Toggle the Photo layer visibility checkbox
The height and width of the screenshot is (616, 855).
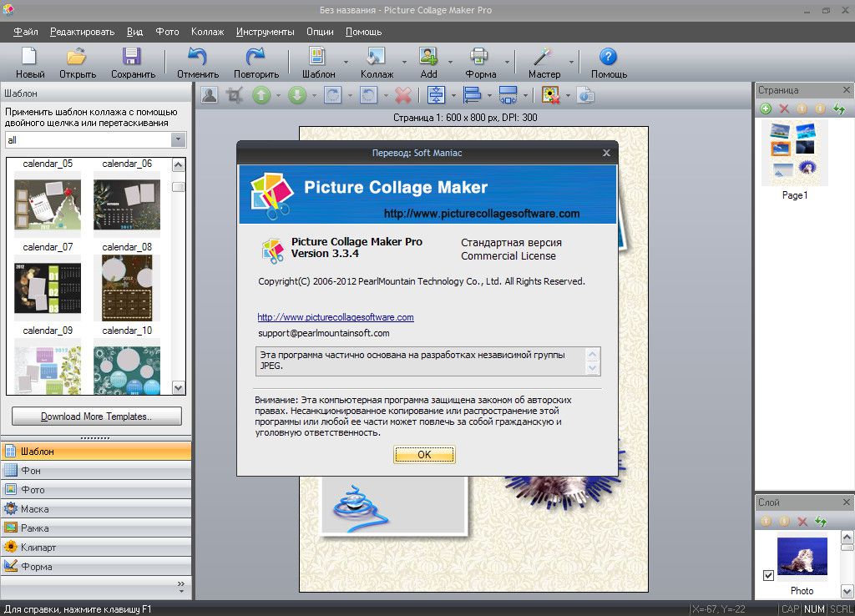[x=768, y=575]
